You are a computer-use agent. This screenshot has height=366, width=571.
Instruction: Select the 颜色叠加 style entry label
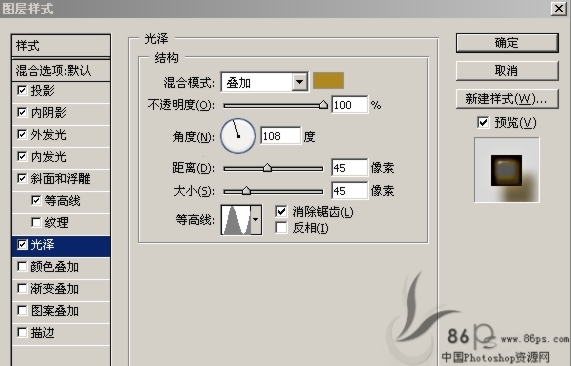click(x=55, y=267)
